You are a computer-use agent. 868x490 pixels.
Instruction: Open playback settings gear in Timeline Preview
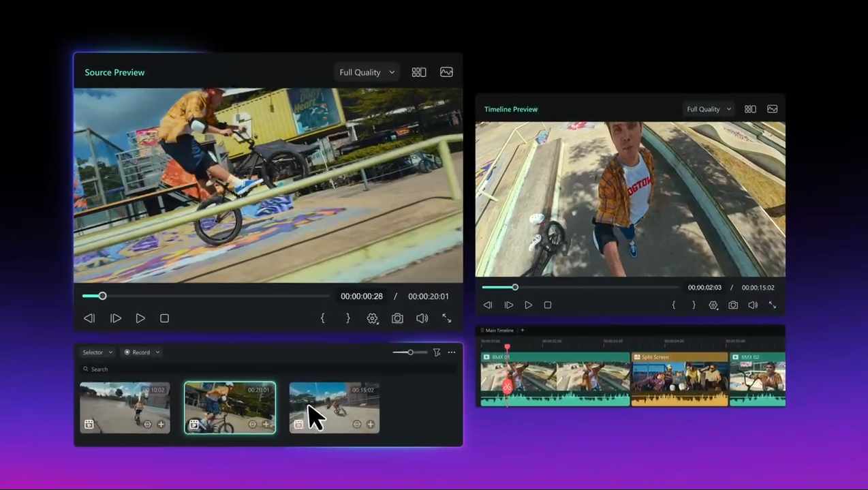click(x=713, y=305)
